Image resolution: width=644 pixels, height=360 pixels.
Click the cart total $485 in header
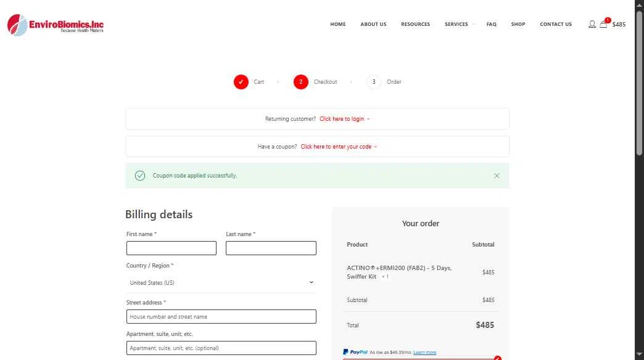tap(619, 24)
